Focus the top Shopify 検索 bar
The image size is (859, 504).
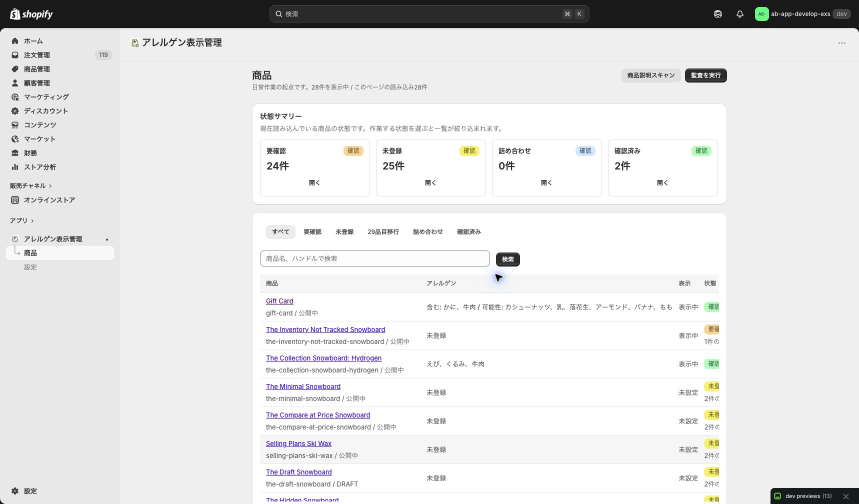tap(429, 14)
